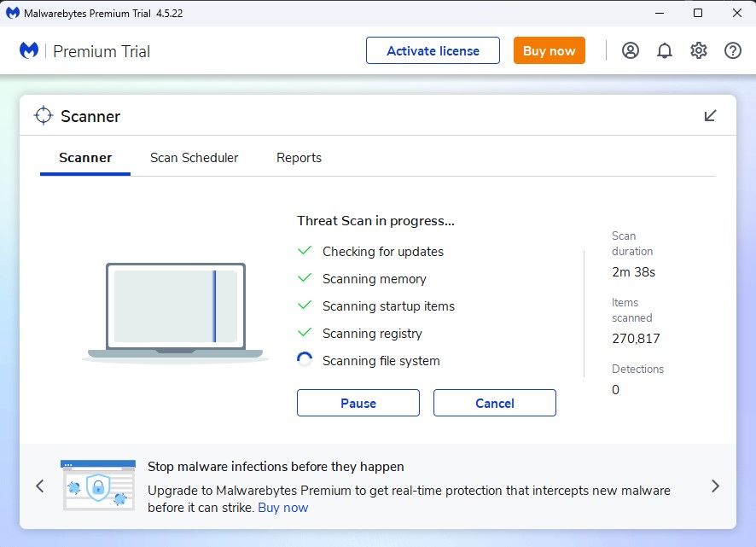Viewport: 756px width, 547px height.
Task: Click the checkmark beside Scanning registry
Action: (305, 332)
